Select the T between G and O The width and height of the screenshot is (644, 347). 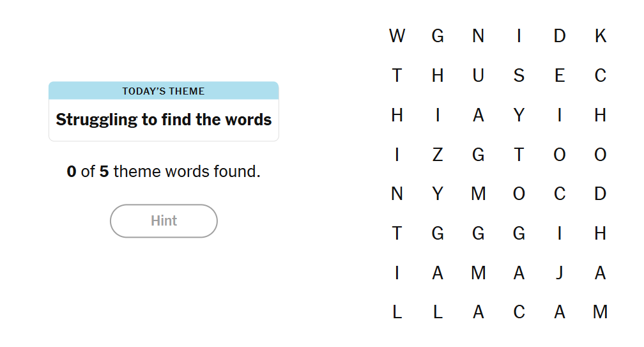coord(519,155)
